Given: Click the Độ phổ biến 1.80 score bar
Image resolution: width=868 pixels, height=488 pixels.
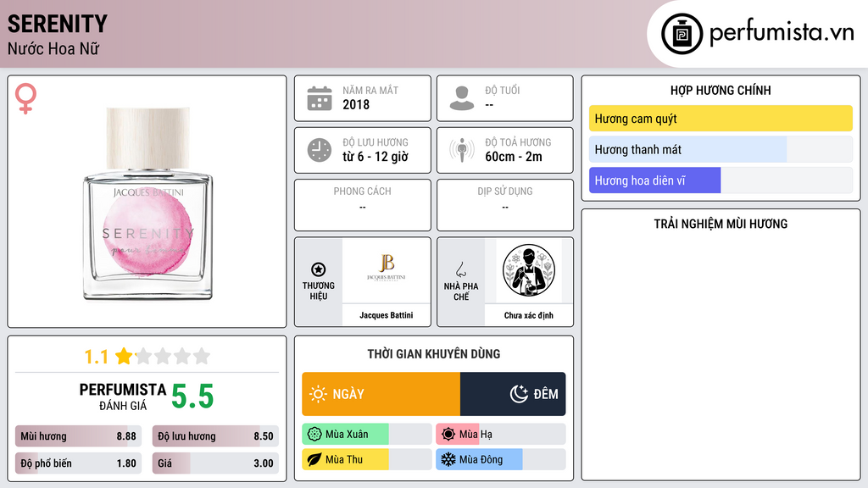Looking at the screenshot, I should point(78,463).
